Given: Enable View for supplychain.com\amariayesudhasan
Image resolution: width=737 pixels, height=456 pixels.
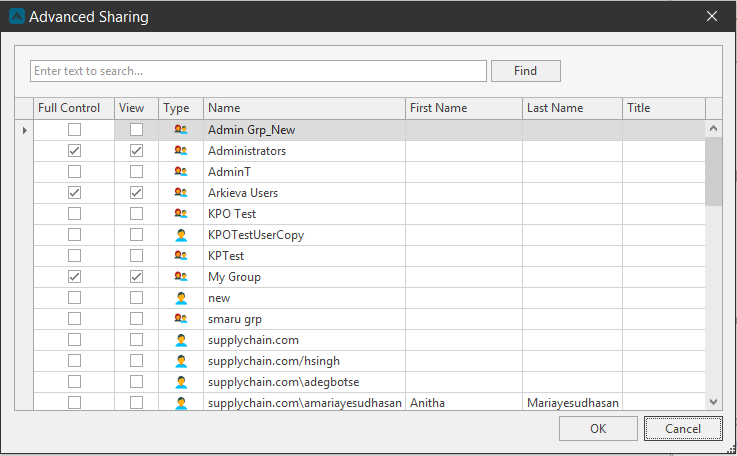Looking at the screenshot, I should point(136,402).
